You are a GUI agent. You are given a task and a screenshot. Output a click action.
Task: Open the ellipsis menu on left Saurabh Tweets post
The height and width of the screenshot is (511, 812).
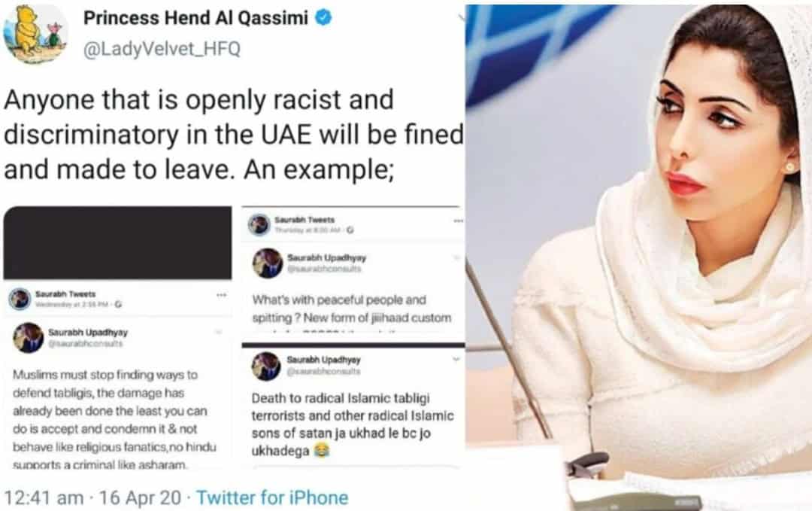[x=222, y=295]
